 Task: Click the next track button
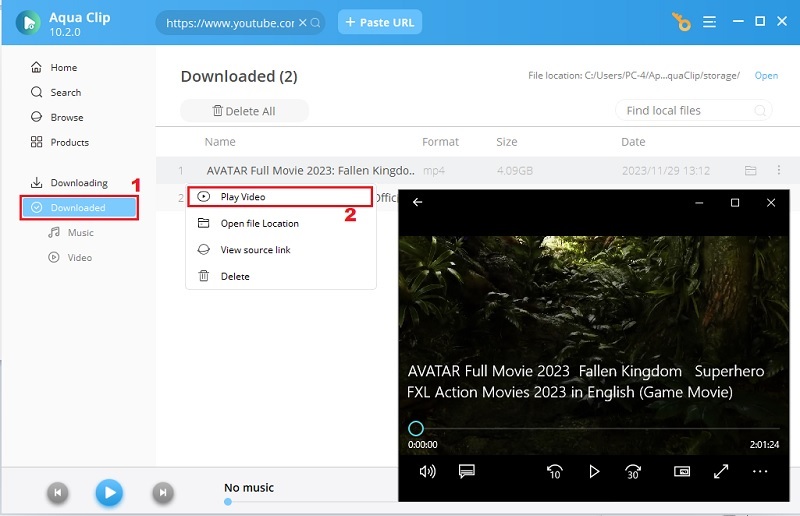tap(163, 493)
